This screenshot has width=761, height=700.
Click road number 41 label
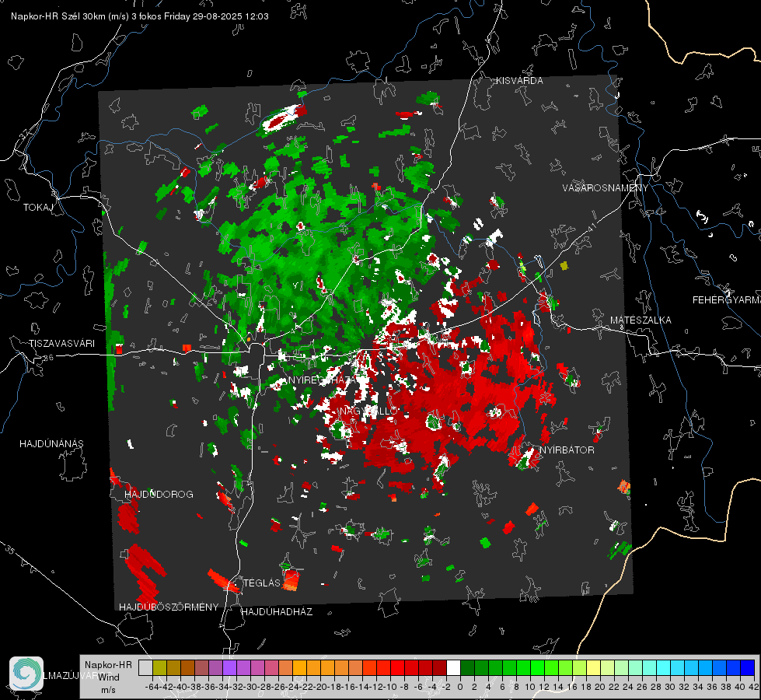tap(592, 227)
